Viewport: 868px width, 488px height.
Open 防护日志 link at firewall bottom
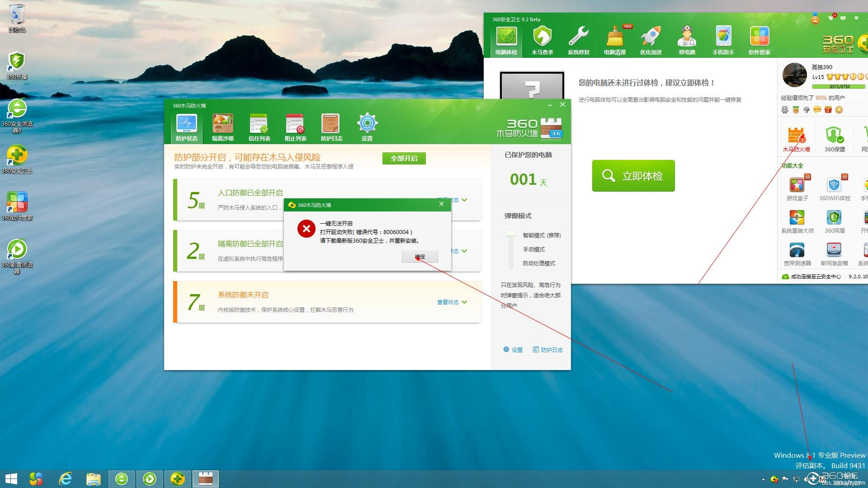tap(548, 350)
